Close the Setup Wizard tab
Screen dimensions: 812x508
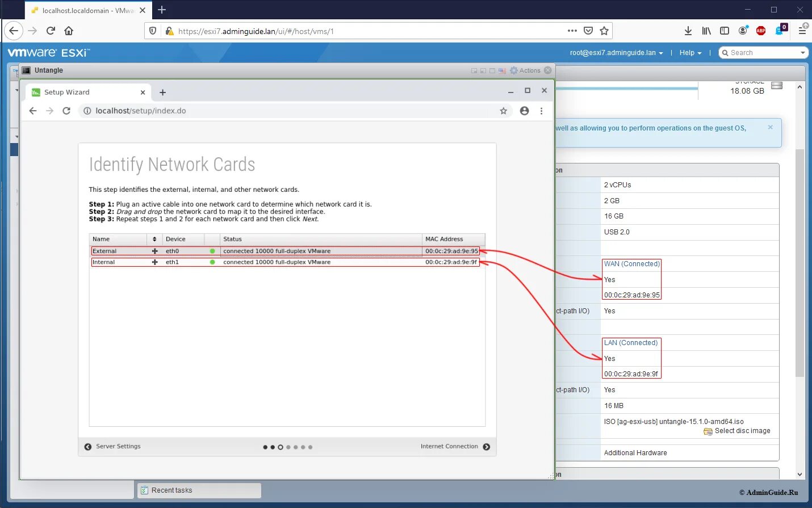tap(143, 92)
